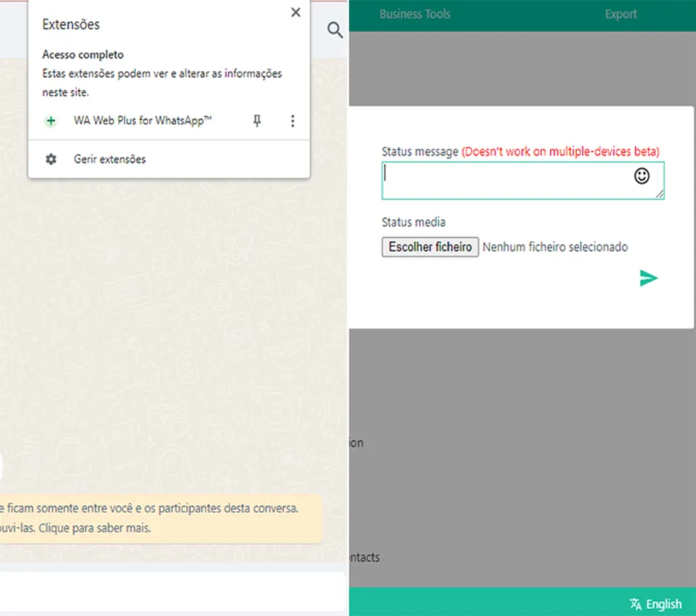Image resolution: width=696 pixels, height=616 pixels.
Task: Click the status textarea resize handle
Action: (x=660, y=194)
